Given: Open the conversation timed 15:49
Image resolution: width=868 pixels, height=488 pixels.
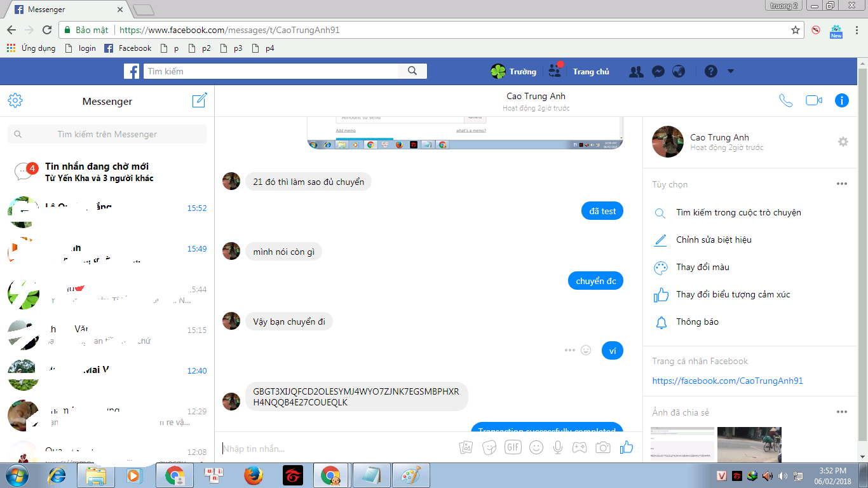Looking at the screenshot, I should [107, 253].
